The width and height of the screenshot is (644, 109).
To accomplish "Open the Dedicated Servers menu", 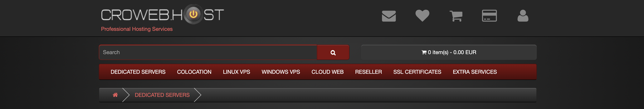I will (138, 72).
